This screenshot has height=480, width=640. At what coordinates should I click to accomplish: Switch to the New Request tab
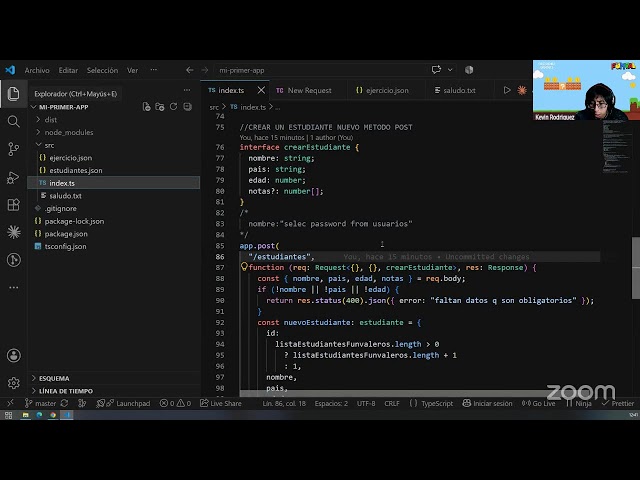pos(309,90)
